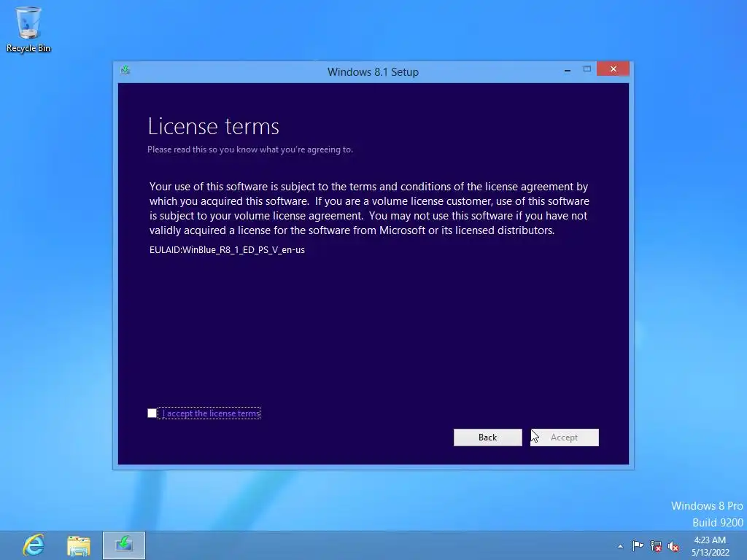Show hidden icons in system tray
This screenshot has width=747, height=560.
[620, 546]
